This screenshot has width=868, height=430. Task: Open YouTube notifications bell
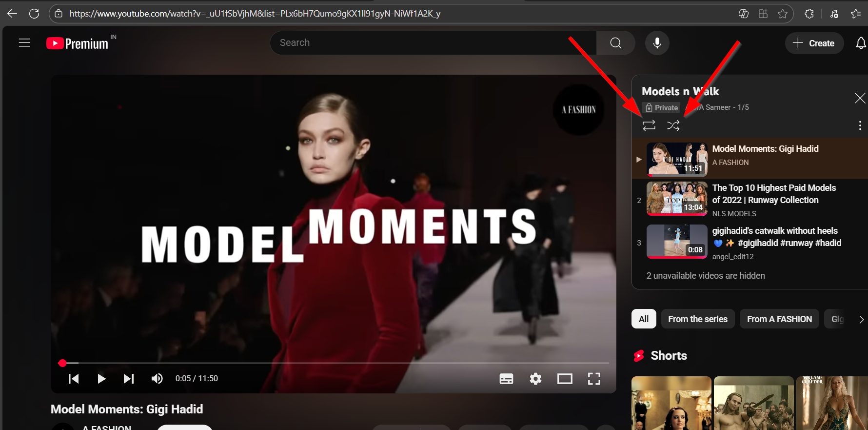(x=861, y=43)
